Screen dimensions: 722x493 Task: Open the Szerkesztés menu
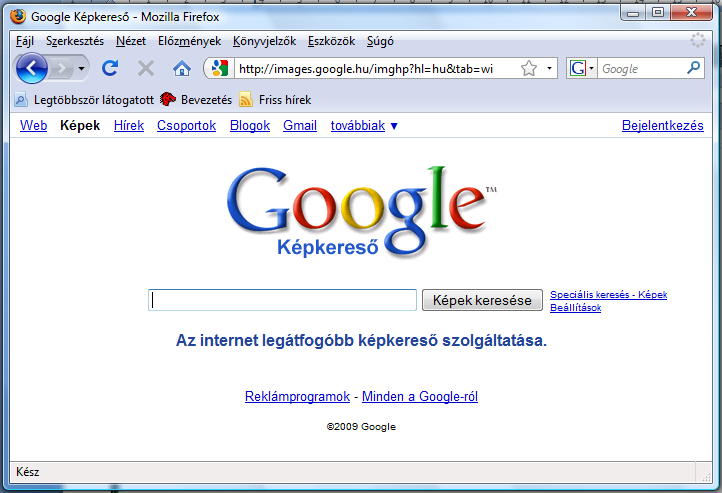pyautogui.click(x=75, y=41)
